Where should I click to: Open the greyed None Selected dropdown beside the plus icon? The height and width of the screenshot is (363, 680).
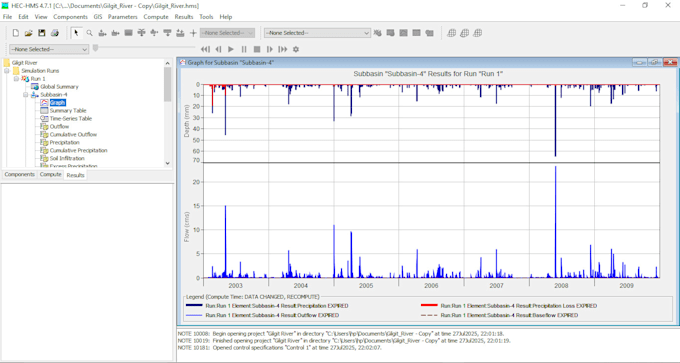point(228,33)
